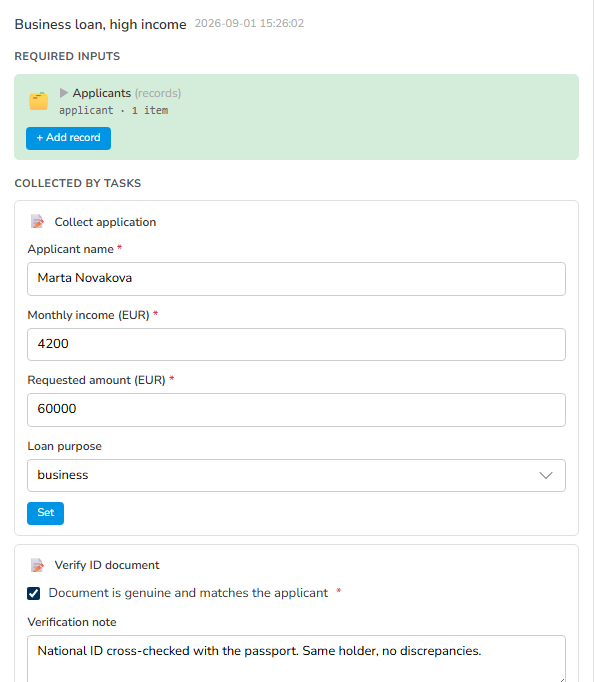Click into the Verification note text area
594x682 pixels.
(x=296, y=659)
